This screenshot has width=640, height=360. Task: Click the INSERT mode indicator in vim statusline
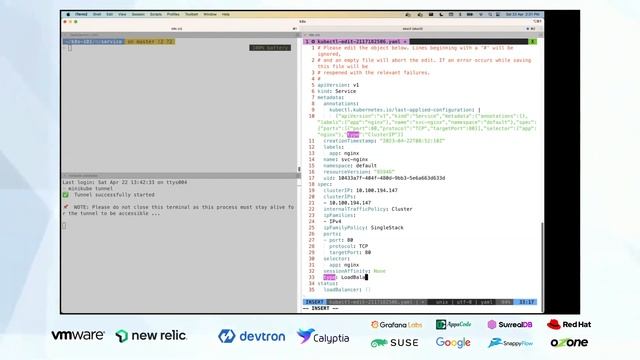315,302
